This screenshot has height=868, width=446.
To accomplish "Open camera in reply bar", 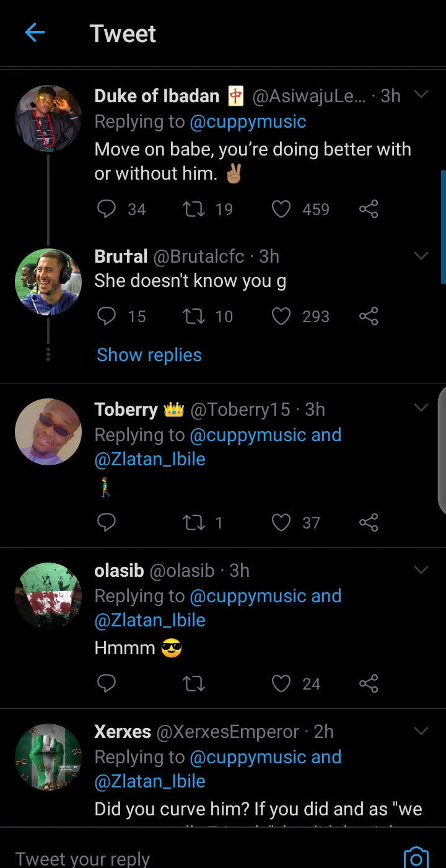I will pos(416,858).
